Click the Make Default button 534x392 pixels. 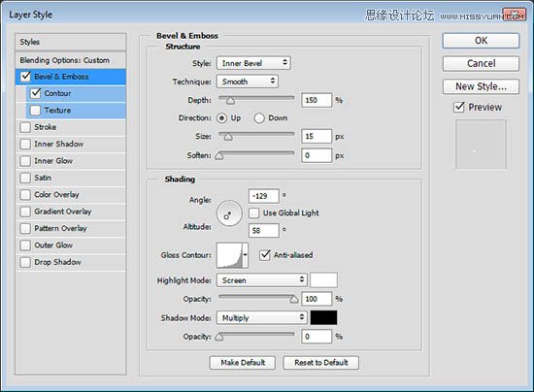[x=243, y=363]
